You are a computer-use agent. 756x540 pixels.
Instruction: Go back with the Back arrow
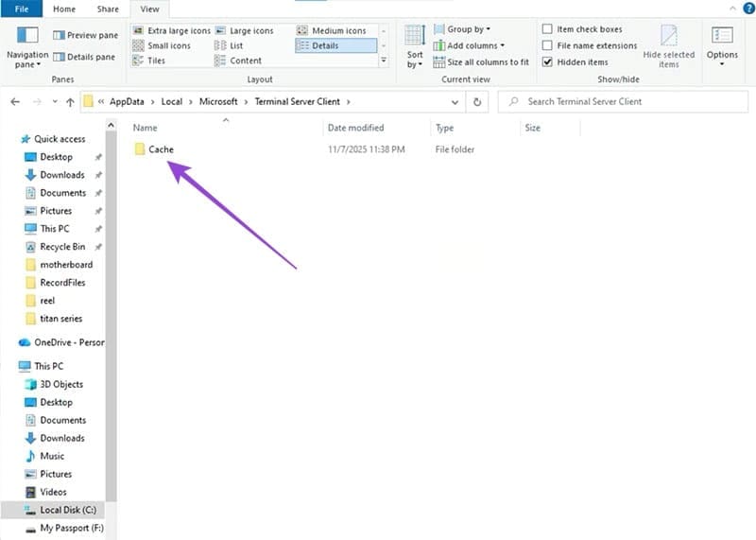point(15,102)
